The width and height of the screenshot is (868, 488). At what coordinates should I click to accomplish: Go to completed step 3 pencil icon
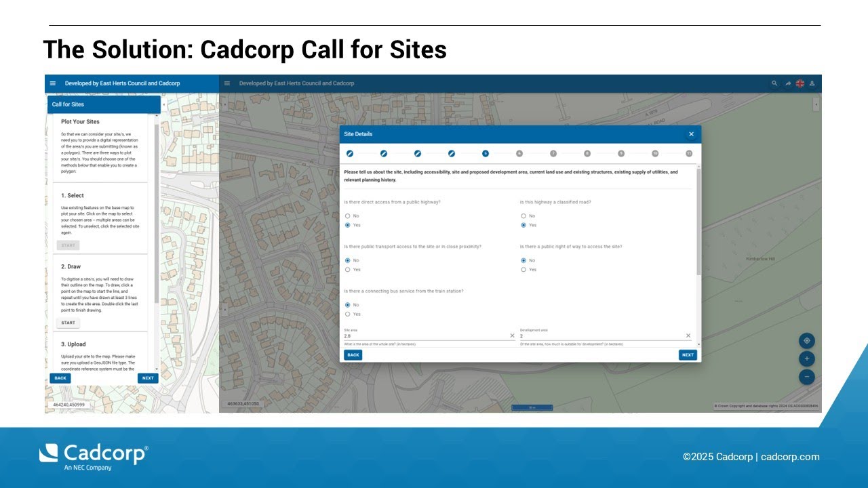[418, 154]
